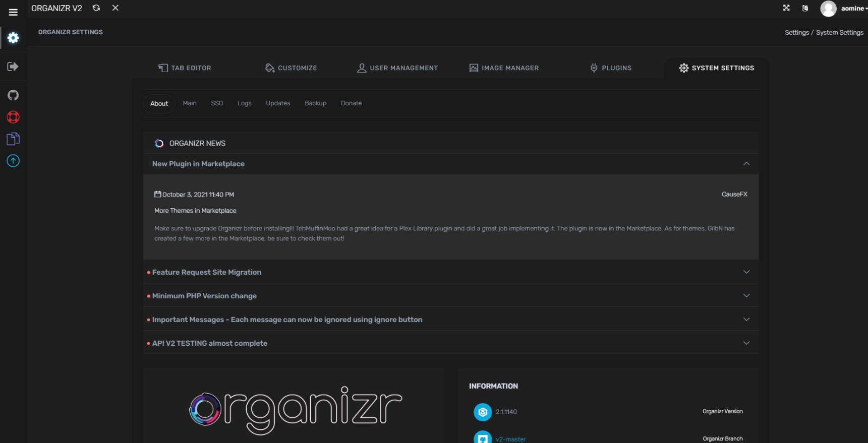Click the sign-out arrow sidebar icon
Image resolution: width=868 pixels, height=443 pixels.
(x=13, y=67)
